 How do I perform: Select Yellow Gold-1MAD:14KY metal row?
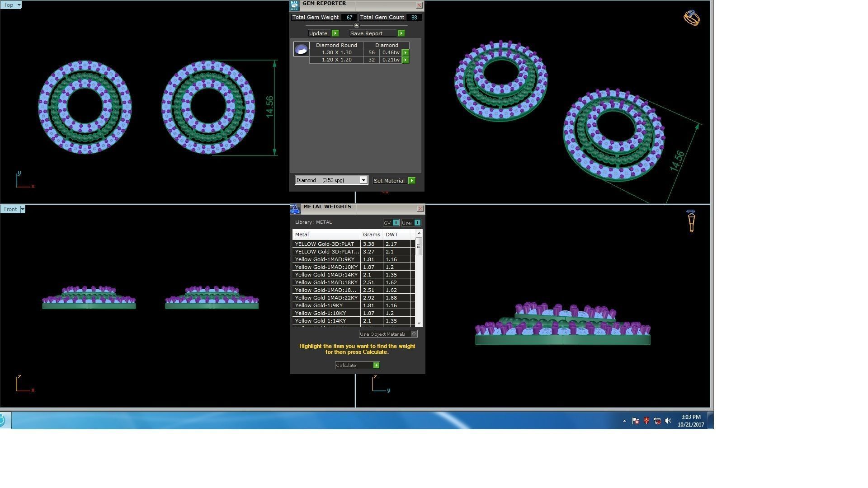tap(326, 275)
